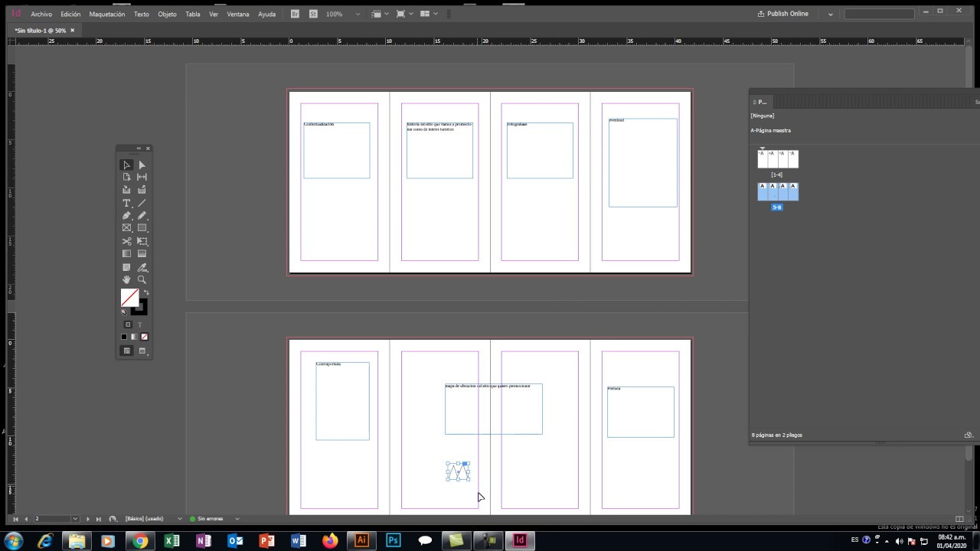The height and width of the screenshot is (551, 980).
Task: Open the zoom level dropdown
Action: click(x=358, y=14)
